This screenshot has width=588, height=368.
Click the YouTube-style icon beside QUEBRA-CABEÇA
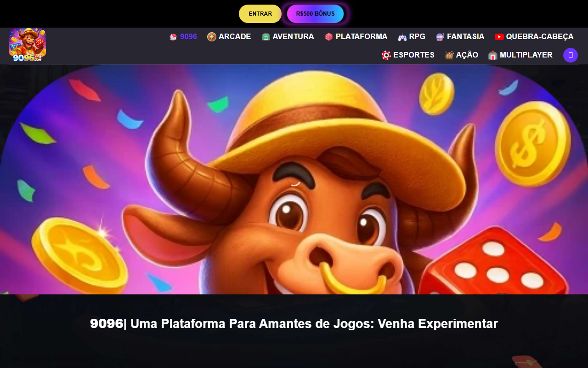pos(499,37)
